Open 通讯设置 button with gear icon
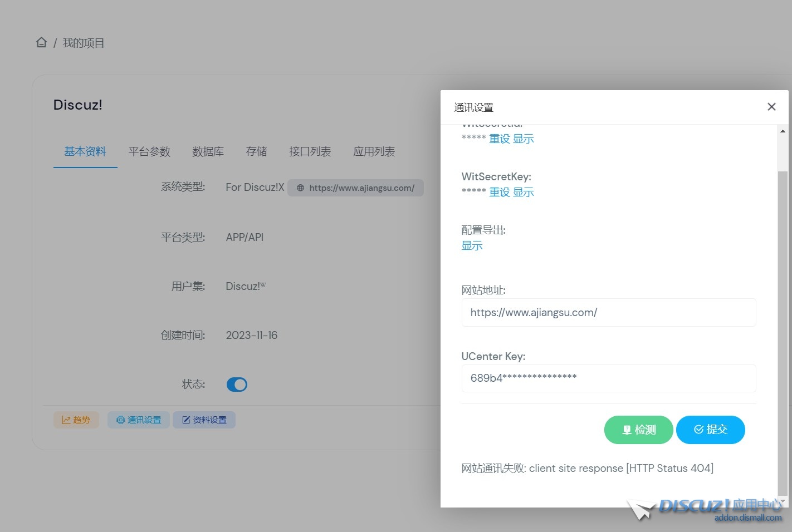This screenshot has height=532, width=792. coord(139,420)
